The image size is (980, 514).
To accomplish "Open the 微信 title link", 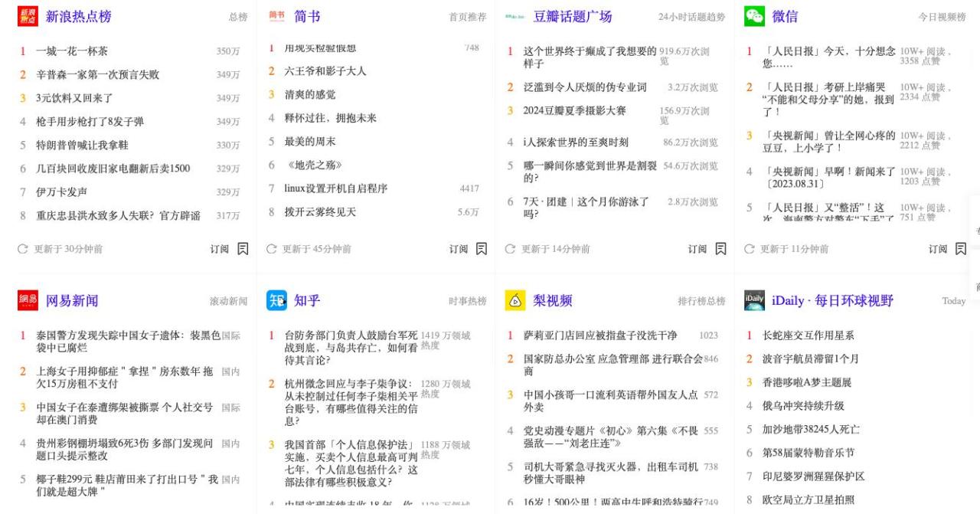I will [x=785, y=17].
